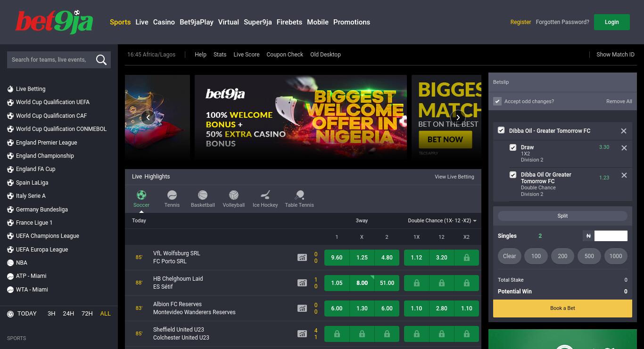Screen dimensions: 644x349
Task: Expand Double Chance (1X-12-X2) market dropdown
Action: (x=442, y=220)
